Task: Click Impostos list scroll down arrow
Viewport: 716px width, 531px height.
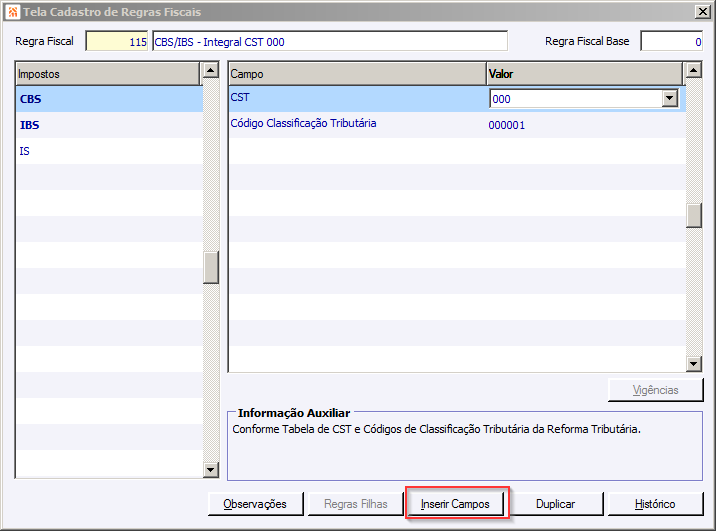Action: click(211, 470)
